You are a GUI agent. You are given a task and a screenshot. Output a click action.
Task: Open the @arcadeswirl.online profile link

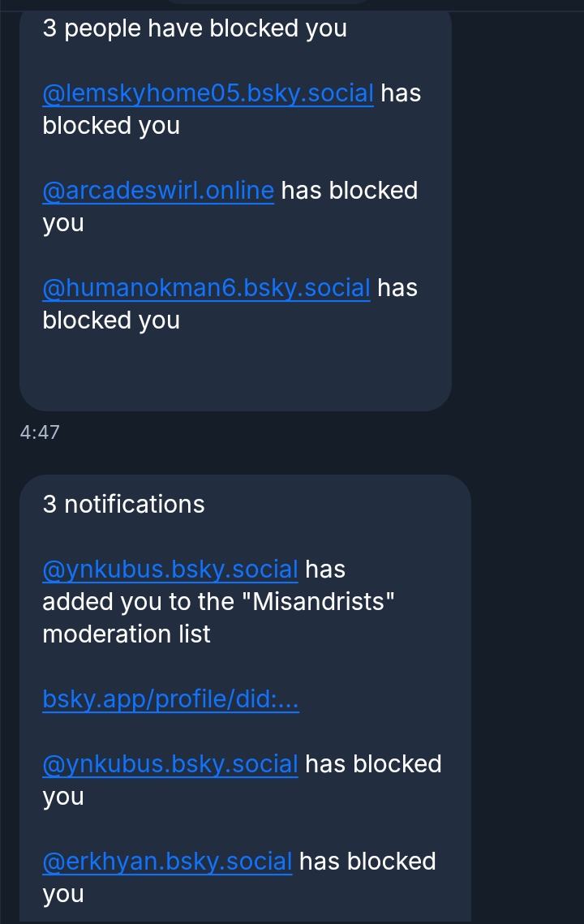click(158, 191)
